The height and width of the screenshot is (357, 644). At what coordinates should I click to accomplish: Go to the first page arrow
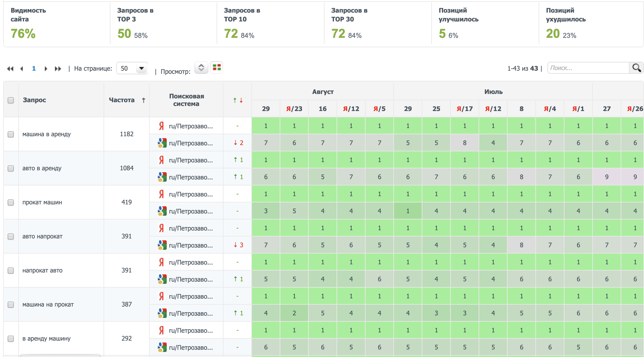[x=10, y=68]
